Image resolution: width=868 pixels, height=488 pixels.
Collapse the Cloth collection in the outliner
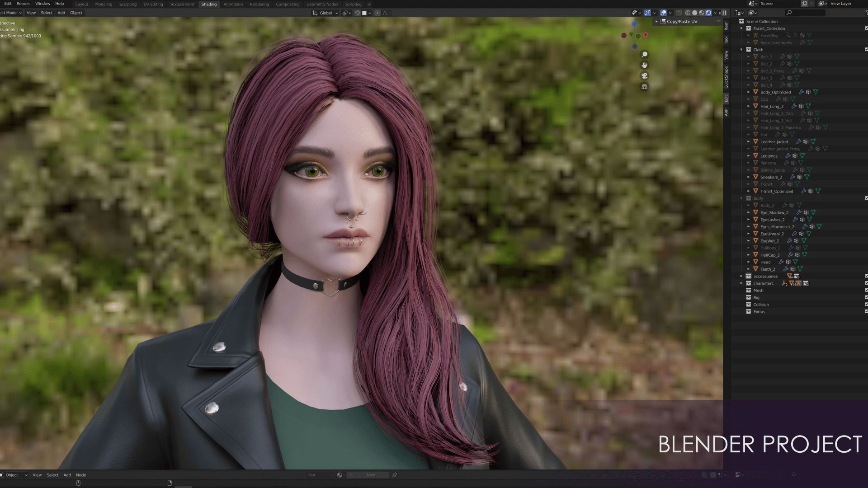[741, 50]
